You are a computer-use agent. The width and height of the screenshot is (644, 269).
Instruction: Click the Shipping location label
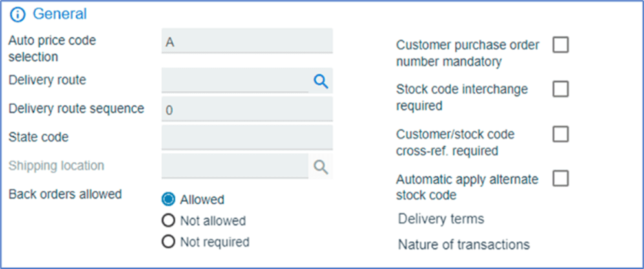56,166
